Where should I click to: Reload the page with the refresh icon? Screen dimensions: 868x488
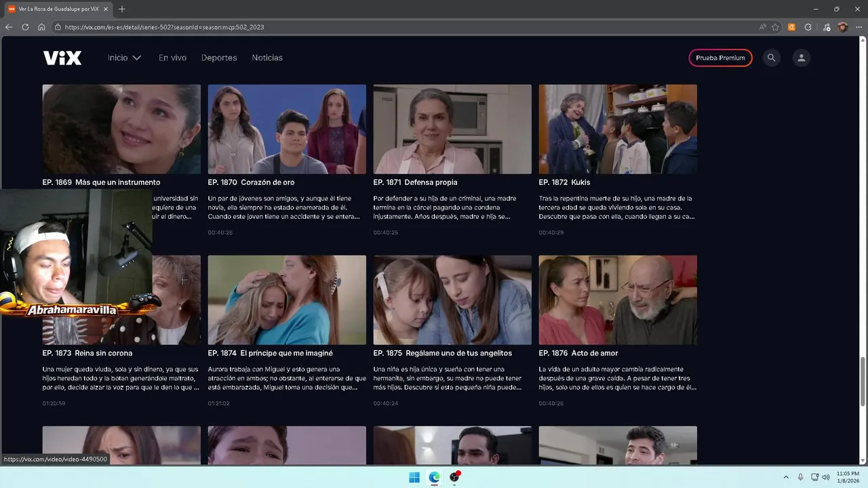25,27
